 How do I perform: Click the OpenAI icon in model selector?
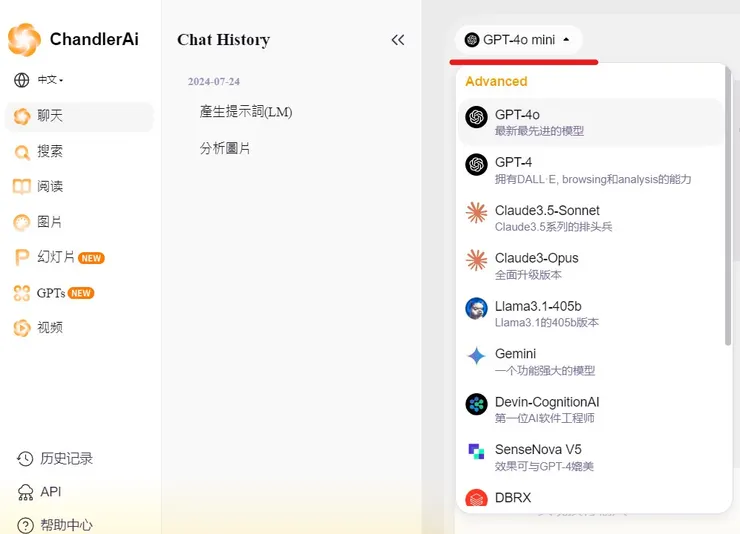pos(472,40)
